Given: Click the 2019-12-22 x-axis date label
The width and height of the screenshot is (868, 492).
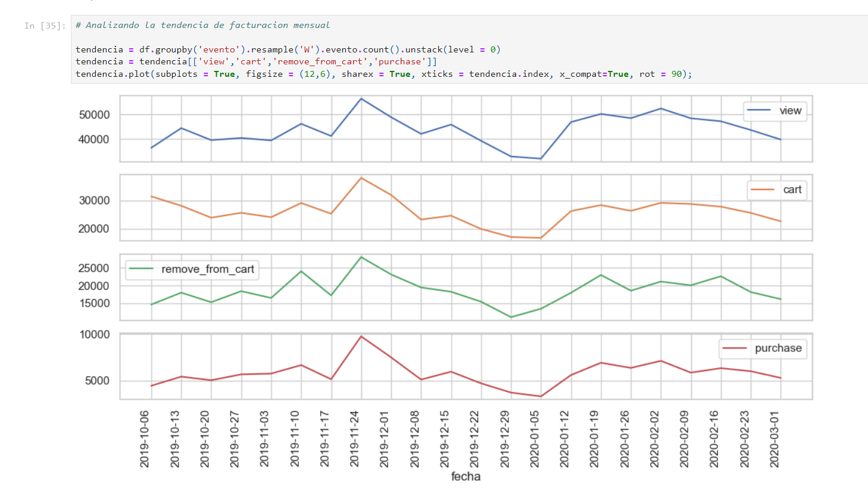Looking at the screenshot, I should (474, 439).
